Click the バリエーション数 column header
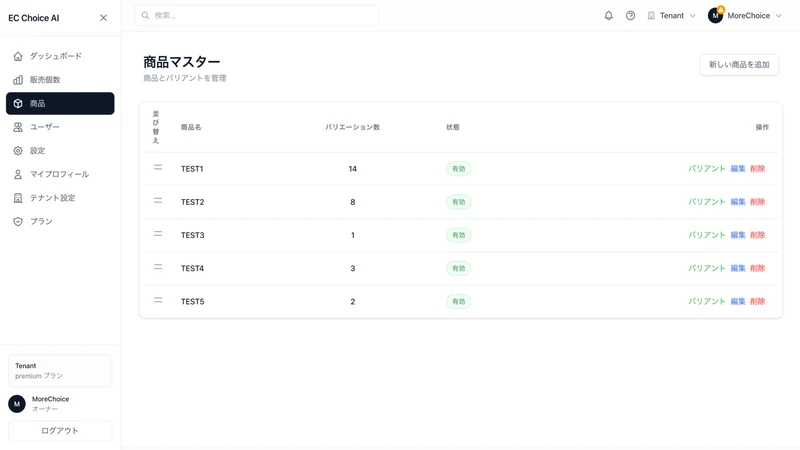Image resolution: width=800 pixels, height=450 pixels. pyautogui.click(x=353, y=127)
